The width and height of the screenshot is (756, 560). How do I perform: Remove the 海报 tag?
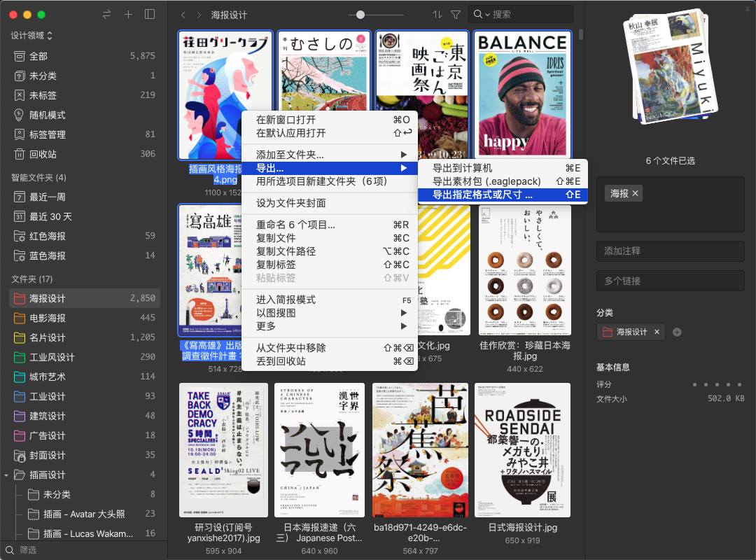click(636, 193)
